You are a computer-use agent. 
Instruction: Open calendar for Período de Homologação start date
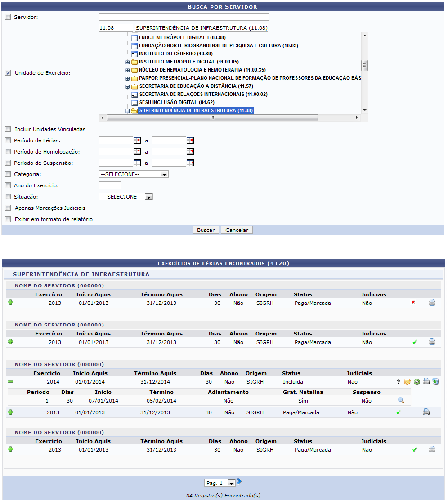click(x=137, y=151)
